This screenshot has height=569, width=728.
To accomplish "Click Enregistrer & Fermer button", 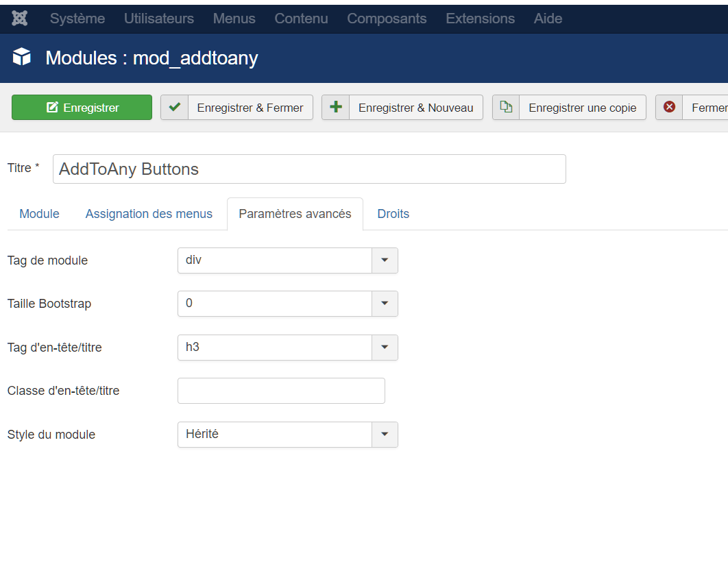I will click(236, 108).
